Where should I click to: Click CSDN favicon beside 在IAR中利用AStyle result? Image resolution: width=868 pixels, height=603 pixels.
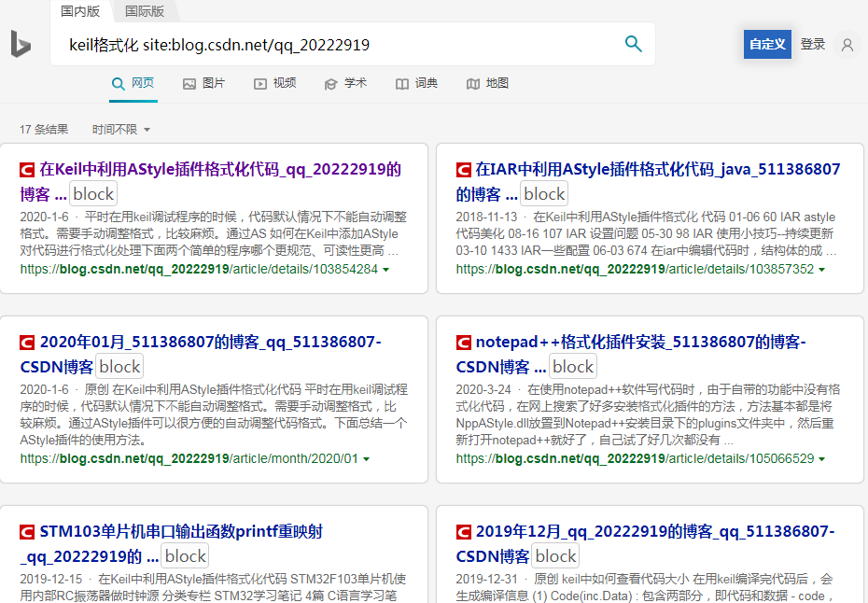[x=463, y=170]
